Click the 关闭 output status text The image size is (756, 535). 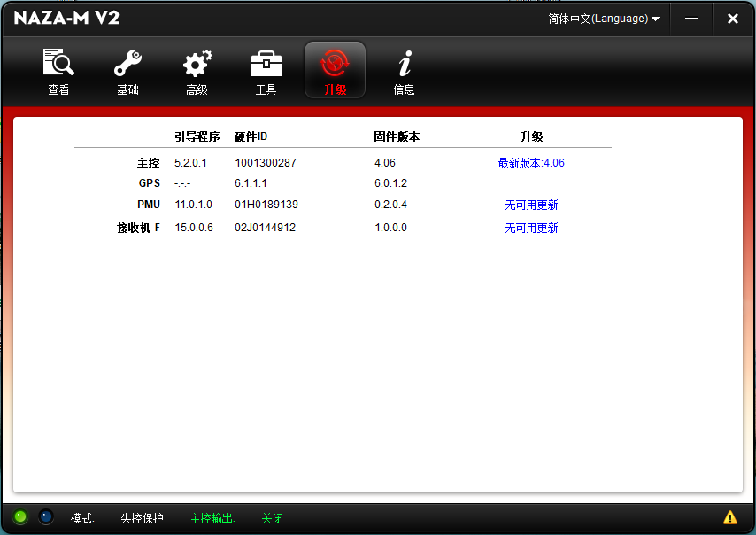[272, 518]
